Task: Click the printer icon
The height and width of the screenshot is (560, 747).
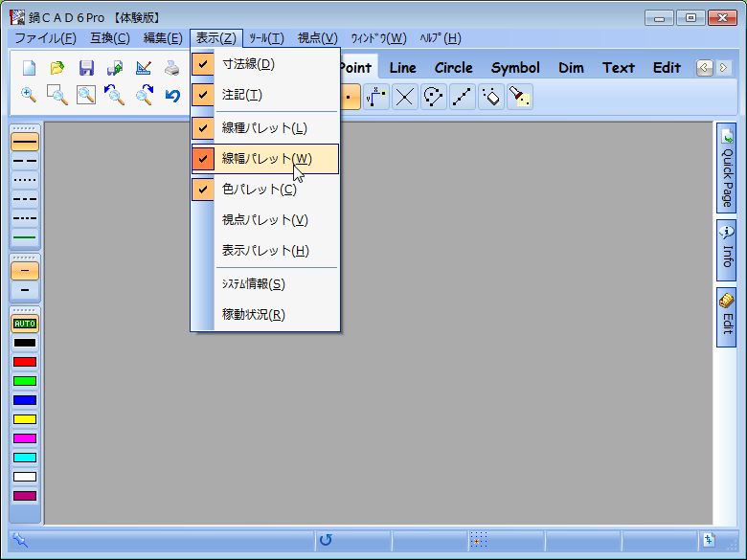Action: pyautogui.click(x=172, y=68)
